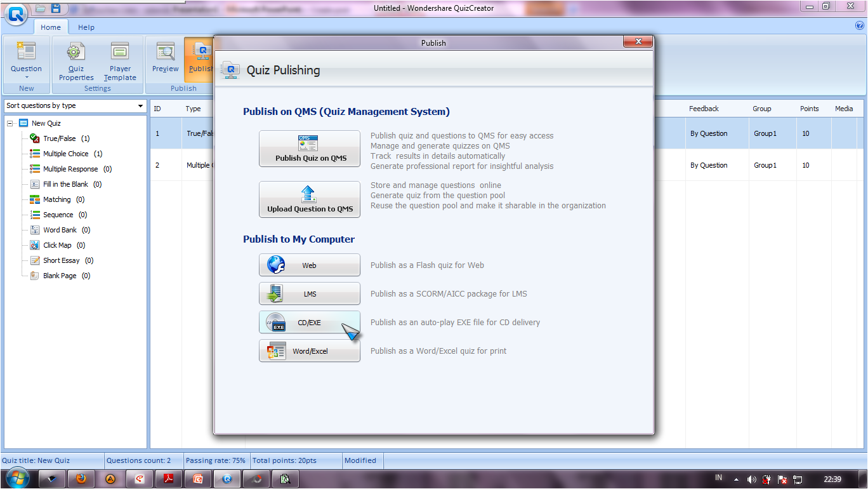This screenshot has width=868, height=489.
Task: Click the 22:39 taskbar clock
Action: tap(832, 479)
